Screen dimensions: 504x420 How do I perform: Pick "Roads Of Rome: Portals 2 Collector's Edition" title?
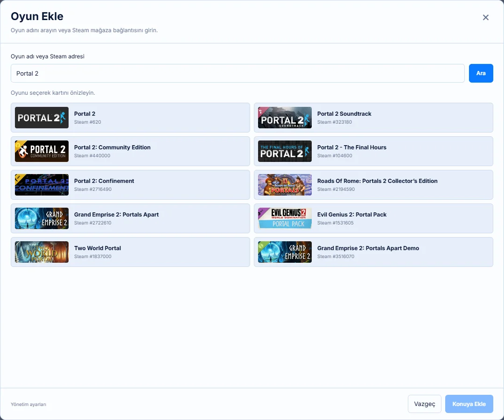[x=378, y=181]
